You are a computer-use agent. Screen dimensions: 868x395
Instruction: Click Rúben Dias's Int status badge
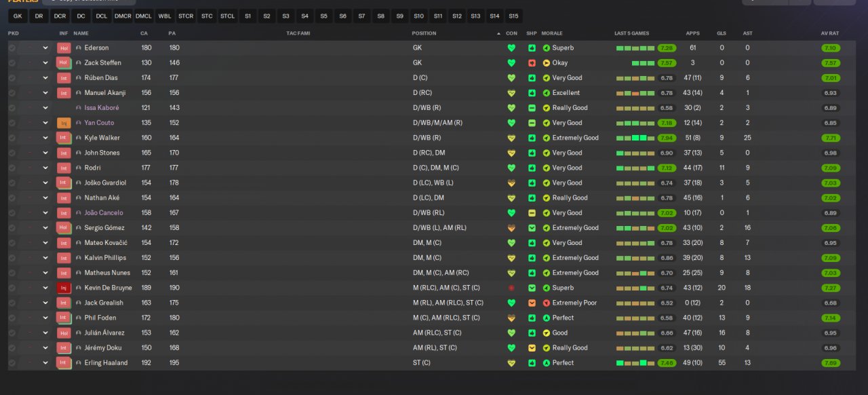point(64,78)
